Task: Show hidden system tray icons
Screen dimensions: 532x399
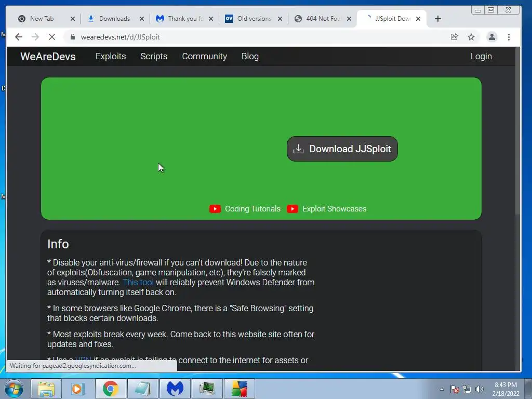Action: tap(442, 389)
